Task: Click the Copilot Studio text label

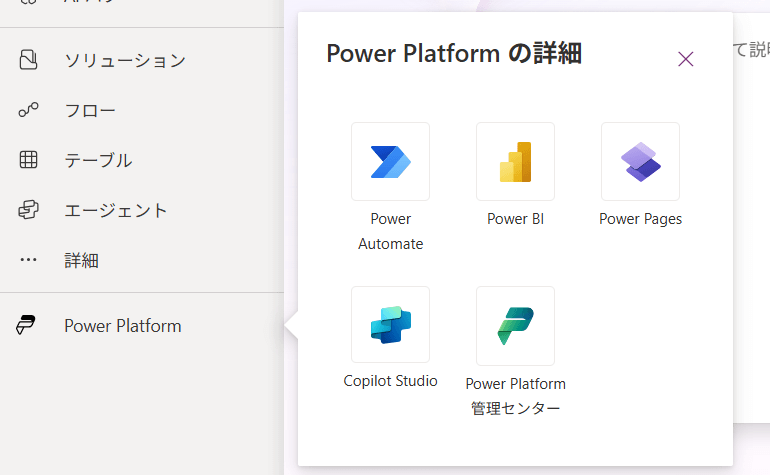Action: [390, 381]
